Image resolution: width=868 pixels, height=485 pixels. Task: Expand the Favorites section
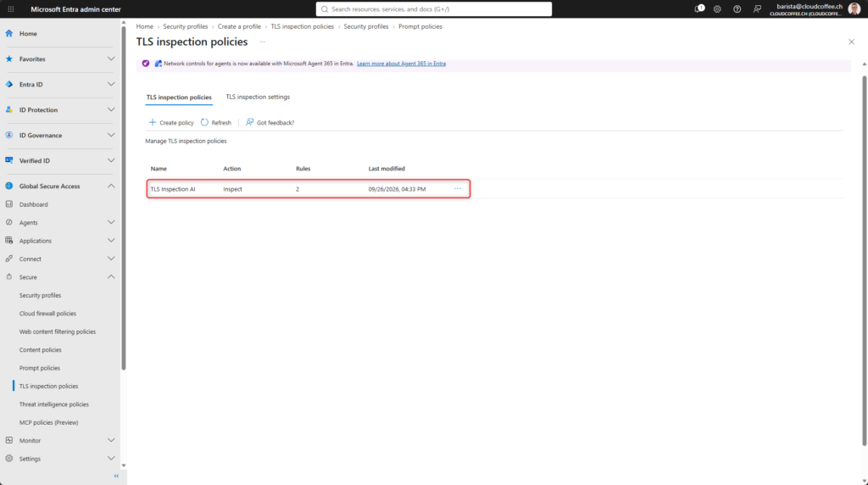111,59
